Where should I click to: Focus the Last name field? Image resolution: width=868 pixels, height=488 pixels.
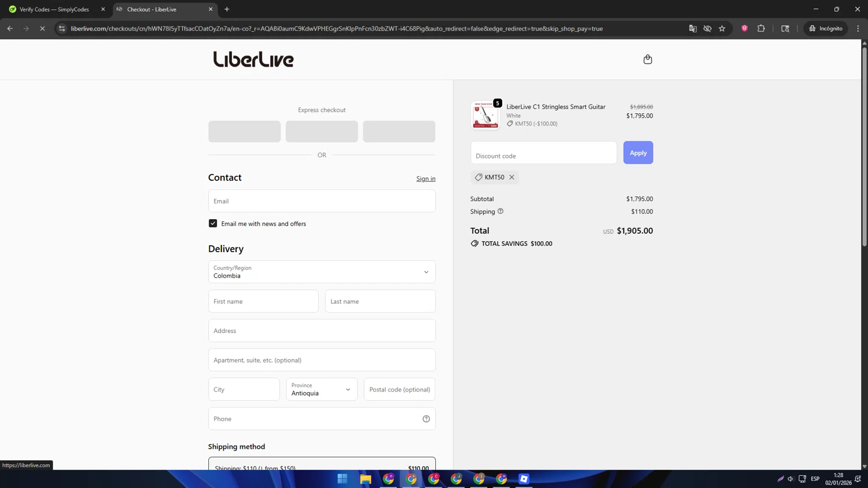point(380,301)
